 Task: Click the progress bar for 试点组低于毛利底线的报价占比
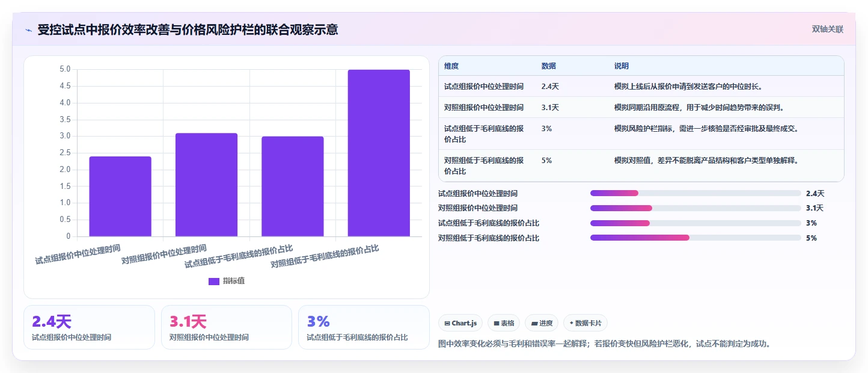695,223
